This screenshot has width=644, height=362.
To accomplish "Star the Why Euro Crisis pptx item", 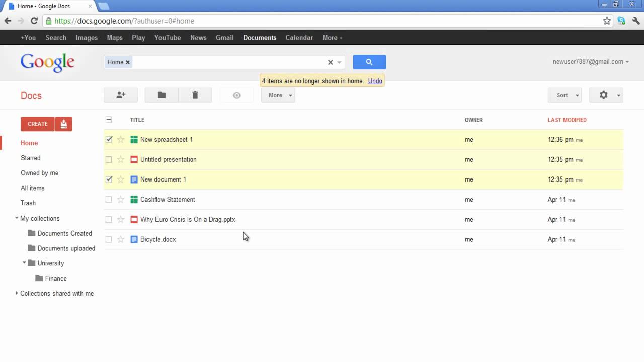I will click(x=121, y=220).
